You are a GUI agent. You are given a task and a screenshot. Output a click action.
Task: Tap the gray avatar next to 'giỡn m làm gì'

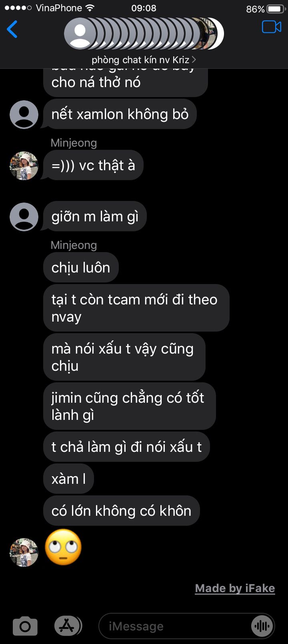[24, 217]
